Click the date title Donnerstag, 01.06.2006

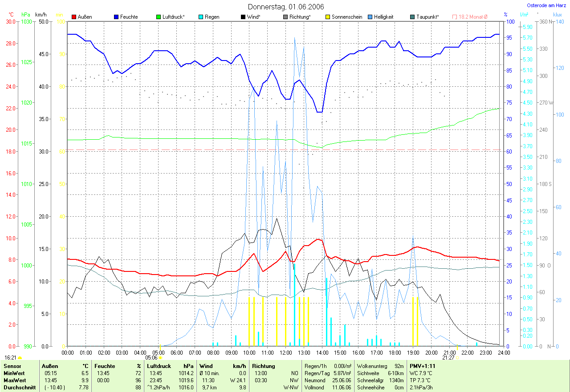285,7
